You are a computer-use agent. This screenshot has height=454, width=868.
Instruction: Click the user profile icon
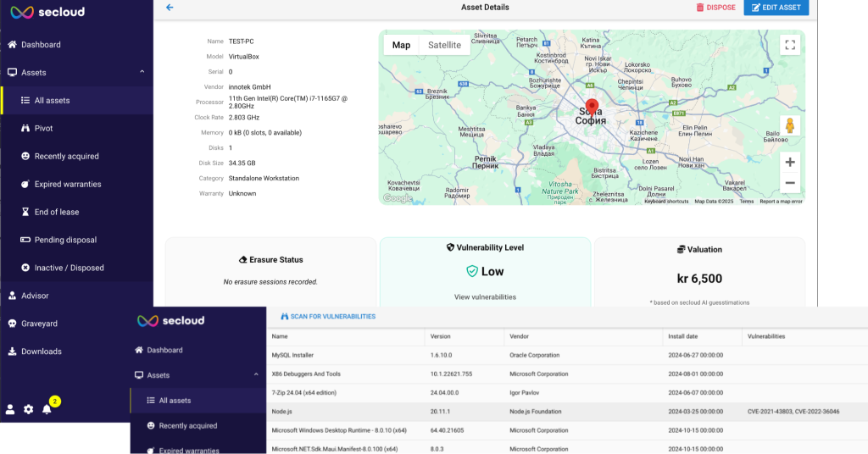coord(10,409)
